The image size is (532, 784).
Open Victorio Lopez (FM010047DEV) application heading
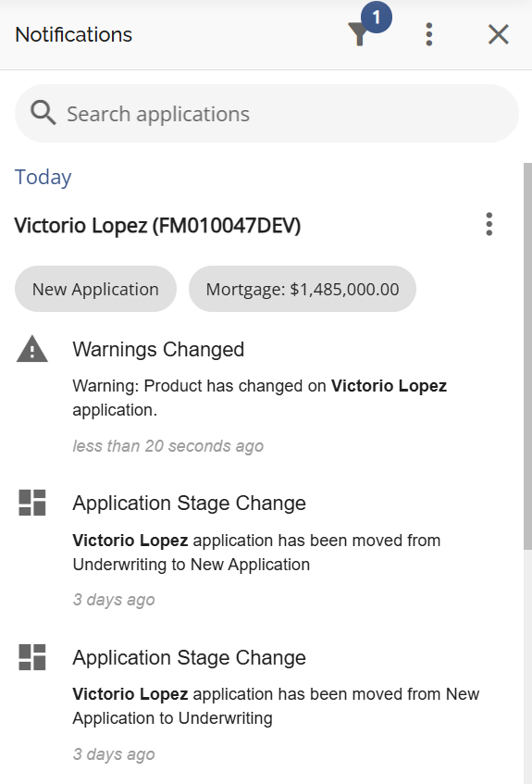[157, 226]
